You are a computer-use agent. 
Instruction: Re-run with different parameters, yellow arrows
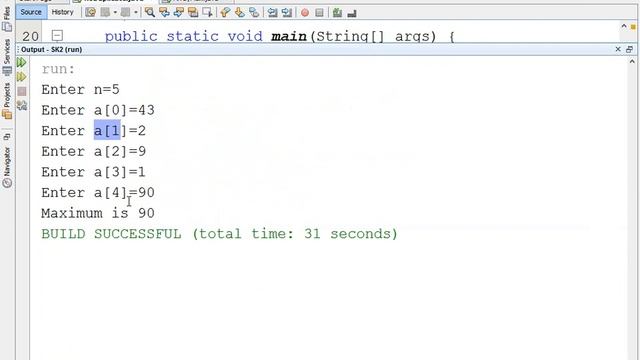coord(22,77)
